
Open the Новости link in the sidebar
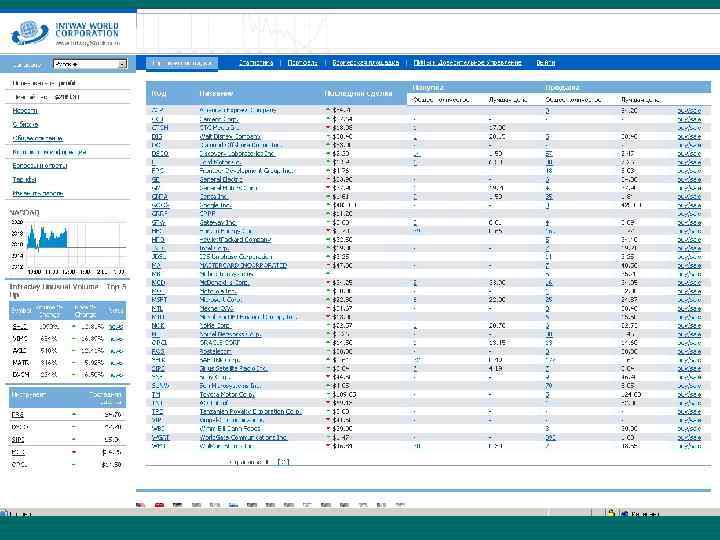[x=25, y=111]
